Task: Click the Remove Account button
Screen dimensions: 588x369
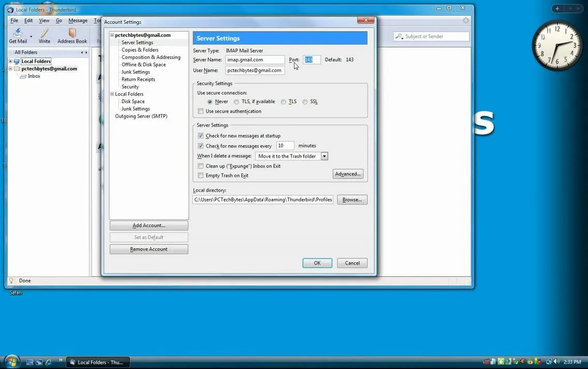Action: (x=149, y=249)
